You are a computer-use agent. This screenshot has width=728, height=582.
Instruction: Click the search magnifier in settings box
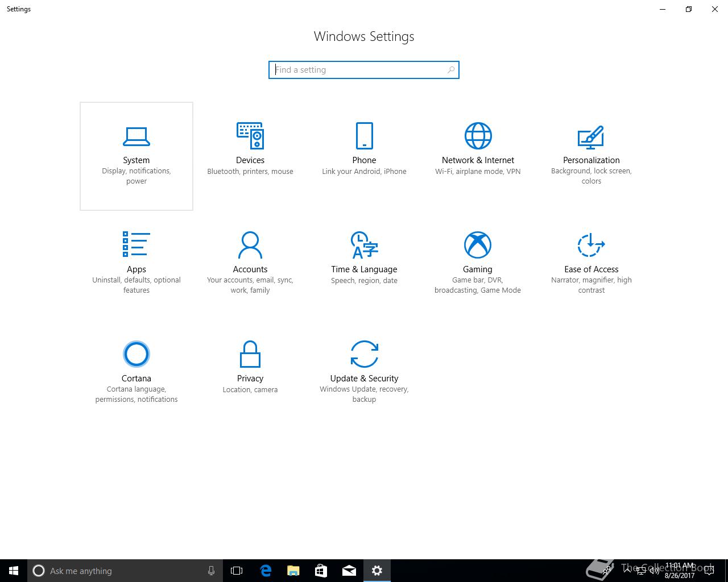pos(451,70)
